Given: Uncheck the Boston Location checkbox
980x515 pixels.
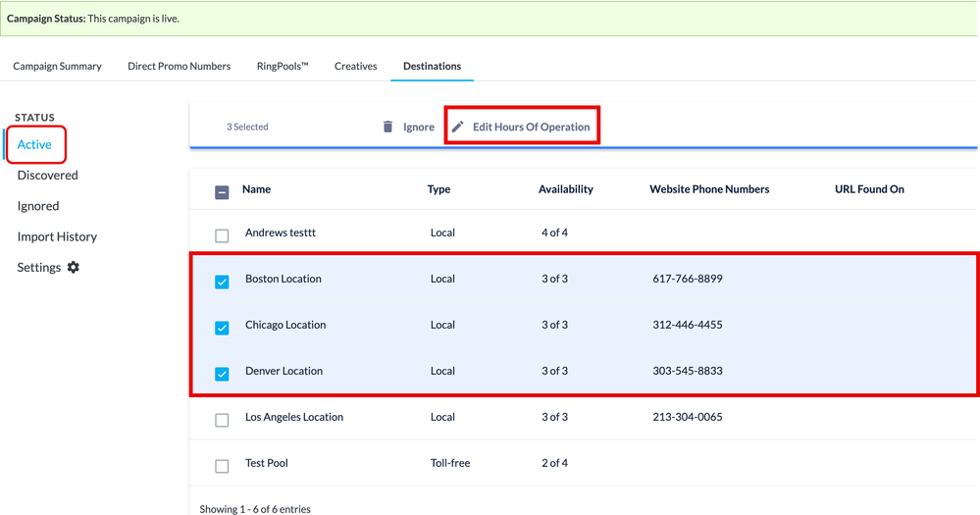Looking at the screenshot, I should [x=222, y=282].
